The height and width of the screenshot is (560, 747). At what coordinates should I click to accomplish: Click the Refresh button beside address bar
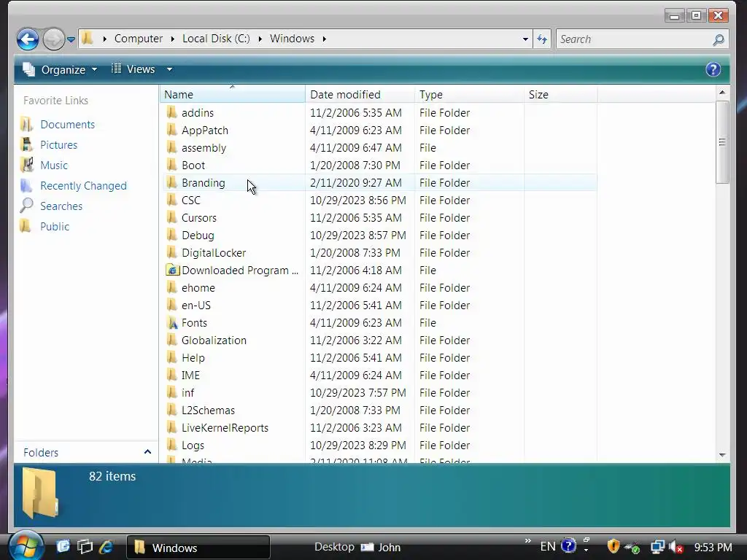pyautogui.click(x=542, y=39)
